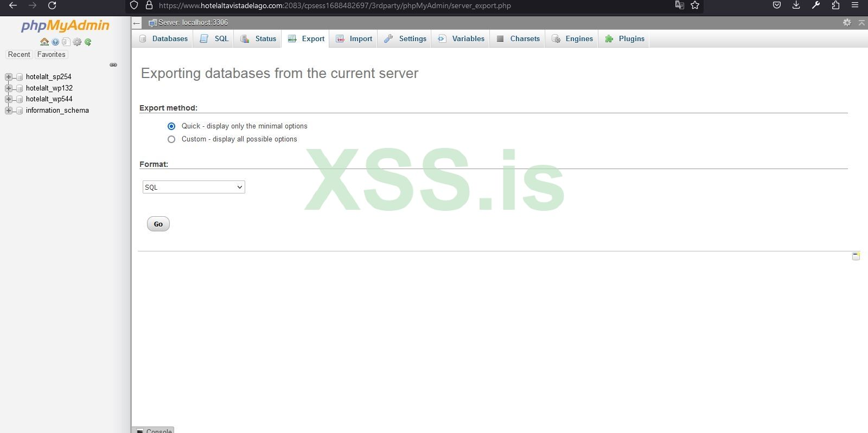The image size is (868, 433).
Task: Click the link with main panel icon
Action: tap(113, 65)
